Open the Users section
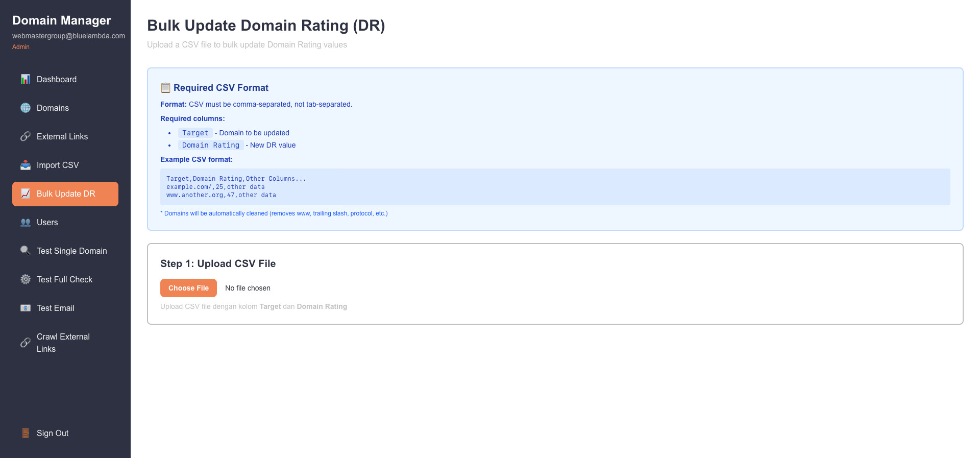Image resolution: width=980 pixels, height=458 pixels. pos(65,222)
